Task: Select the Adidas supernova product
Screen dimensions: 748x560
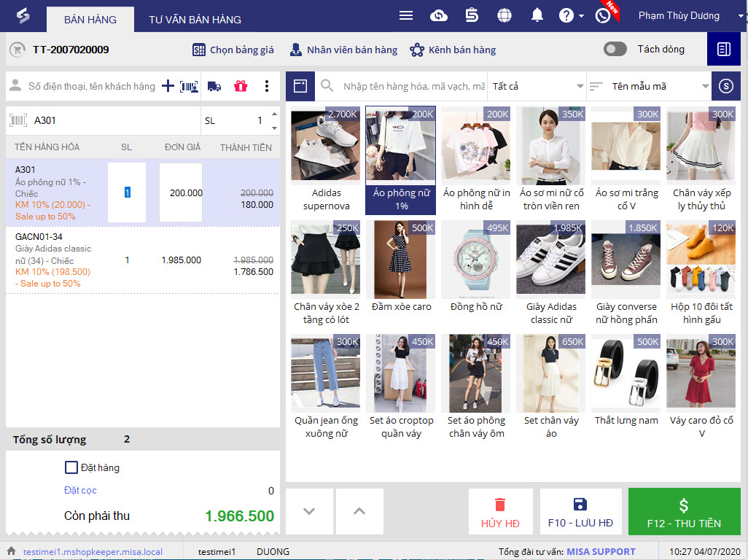Action: point(326,160)
